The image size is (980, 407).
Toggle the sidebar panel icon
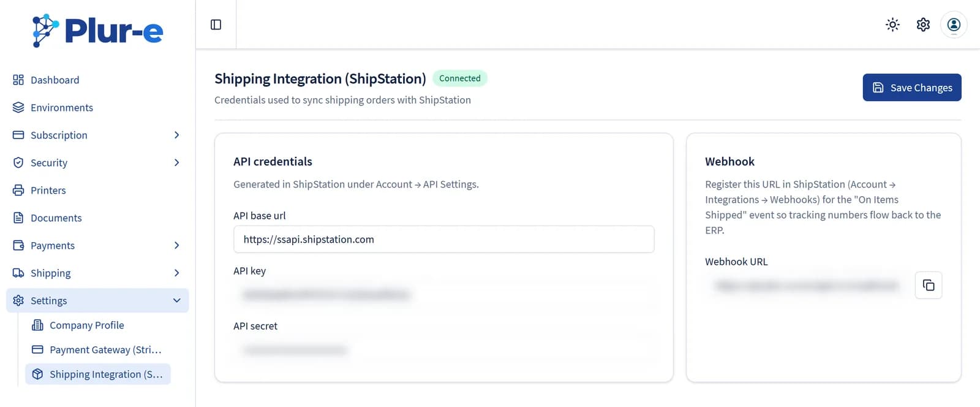pos(216,25)
